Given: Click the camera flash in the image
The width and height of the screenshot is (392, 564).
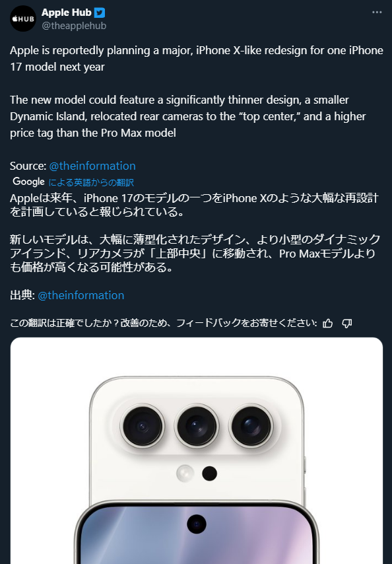Looking at the screenshot, I should click(185, 474).
